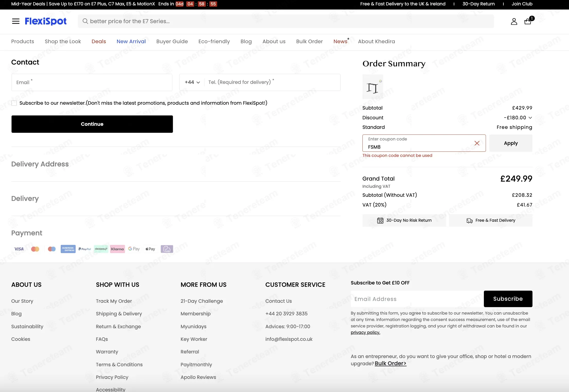Open the shopping cart icon

pyautogui.click(x=528, y=21)
